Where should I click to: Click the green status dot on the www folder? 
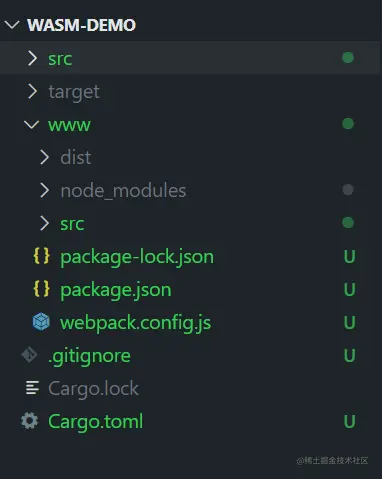pyautogui.click(x=348, y=124)
